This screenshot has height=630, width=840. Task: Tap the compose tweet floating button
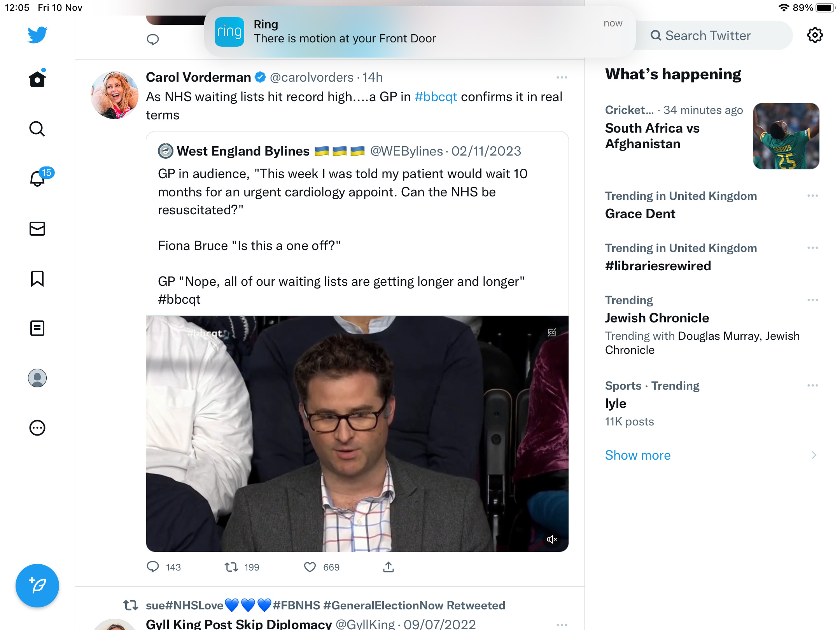point(37,586)
